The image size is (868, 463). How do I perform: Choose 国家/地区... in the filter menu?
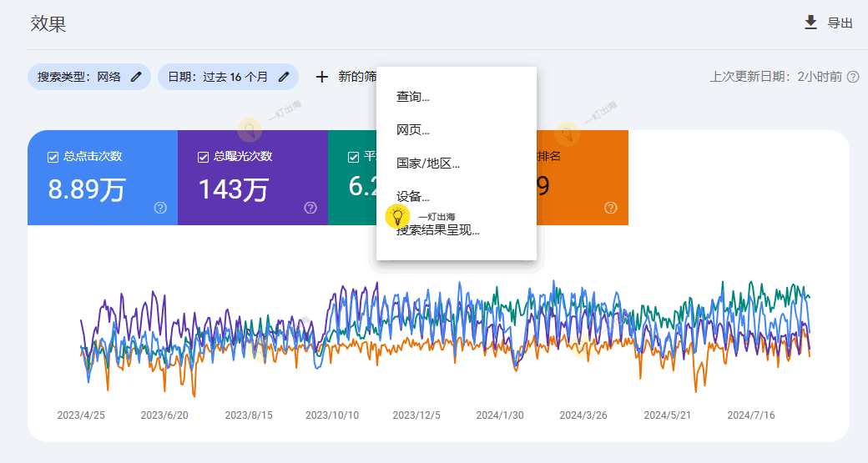coord(428,164)
